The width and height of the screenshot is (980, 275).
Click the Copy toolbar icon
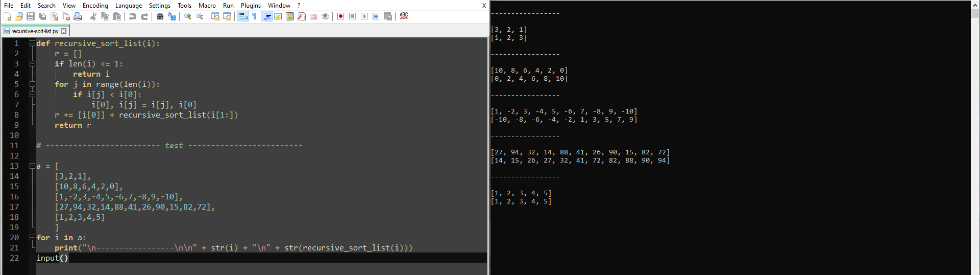point(105,16)
